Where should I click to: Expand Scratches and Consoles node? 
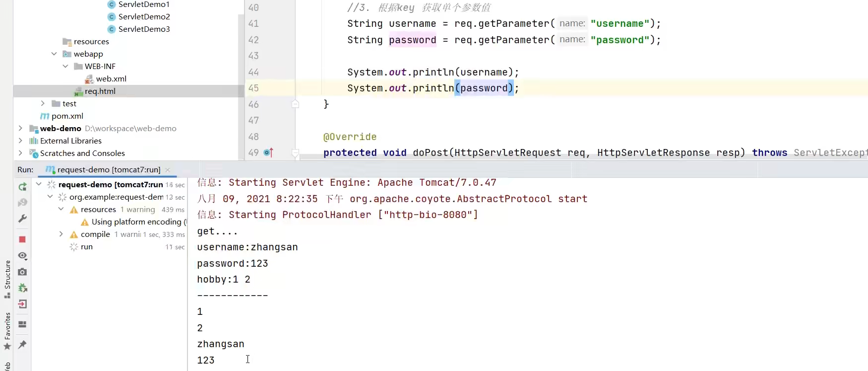[20, 153]
